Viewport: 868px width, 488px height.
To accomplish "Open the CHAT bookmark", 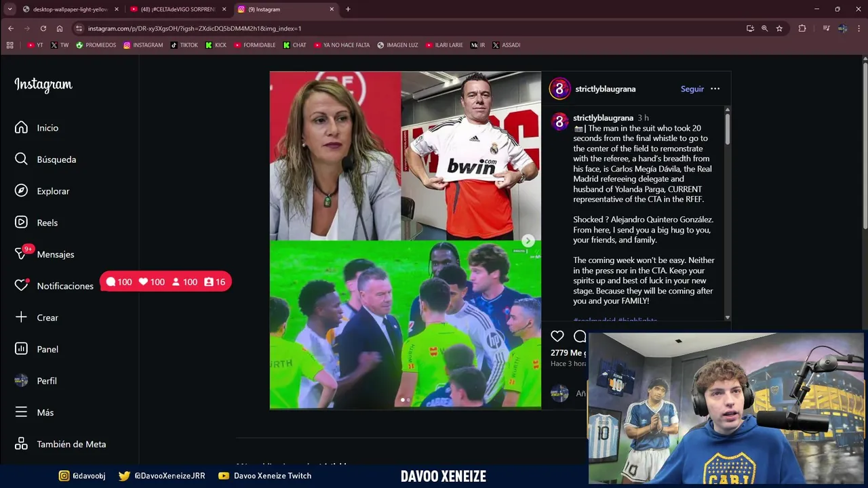I will 295,45.
